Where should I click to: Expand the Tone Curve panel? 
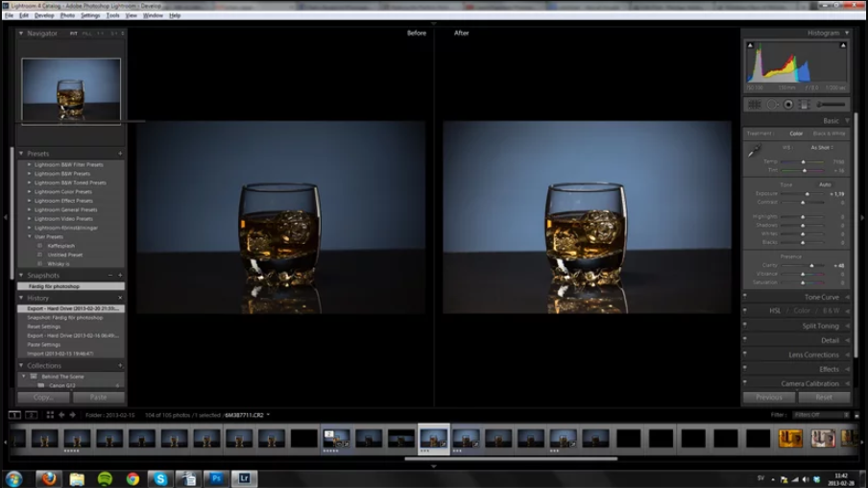pyautogui.click(x=848, y=298)
